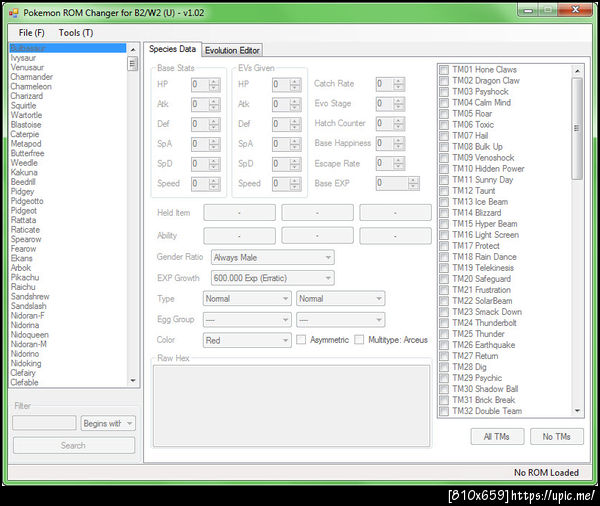This screenshot has width=600, height=506.
Task: Click the app icon in the title bar
Action: [x=13, y=13]
